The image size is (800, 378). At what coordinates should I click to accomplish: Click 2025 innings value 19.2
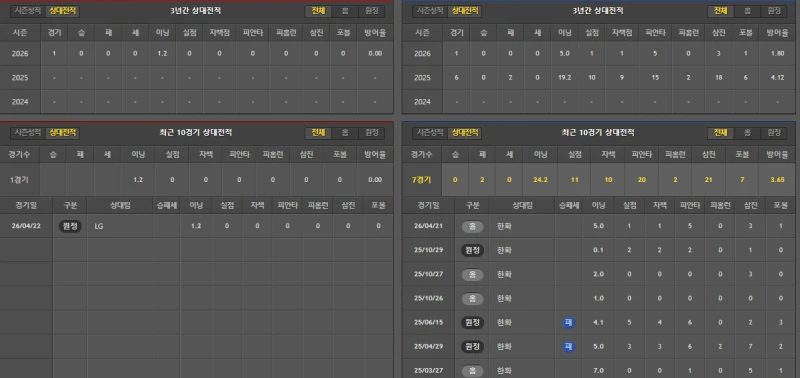pos(564,78)
